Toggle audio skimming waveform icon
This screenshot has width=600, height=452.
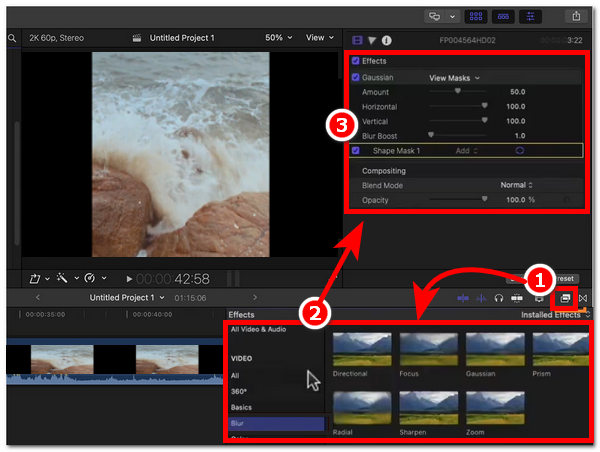coord(481,298)
